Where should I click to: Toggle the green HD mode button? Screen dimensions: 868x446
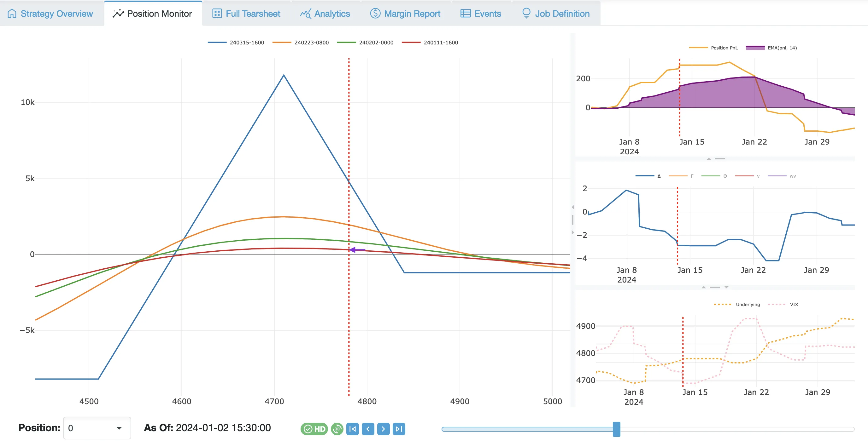coord(314,429)
